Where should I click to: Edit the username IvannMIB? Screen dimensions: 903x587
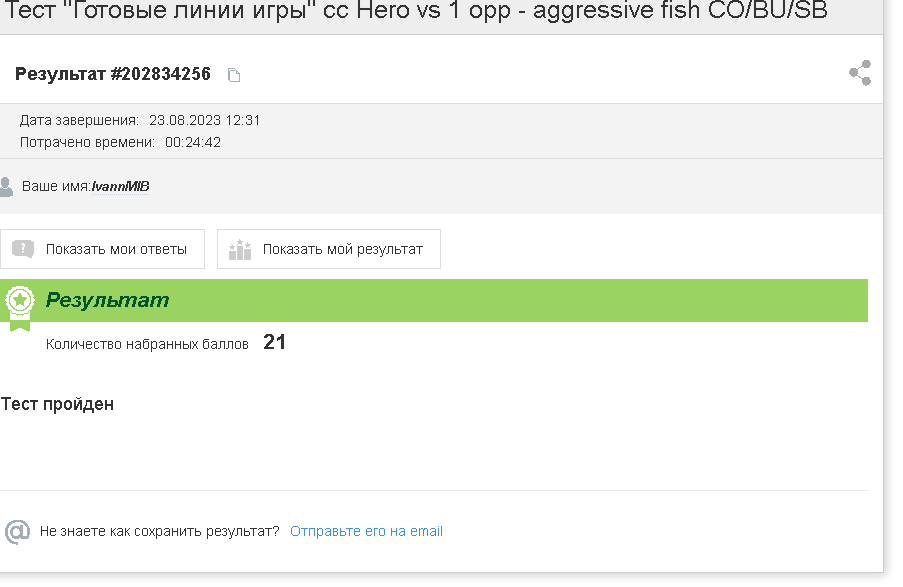(x=120, y=187)
